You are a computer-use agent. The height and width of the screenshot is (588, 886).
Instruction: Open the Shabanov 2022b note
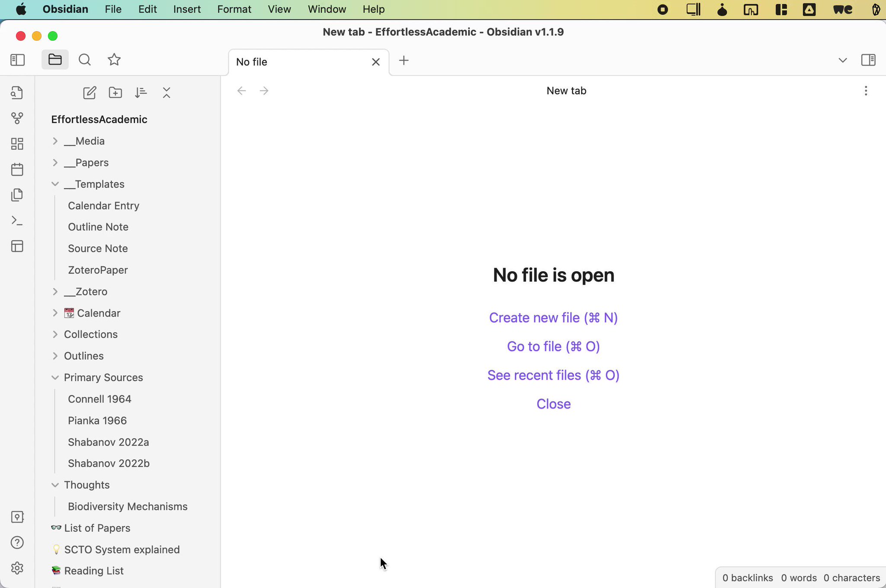pyautogui.click(x=109, y=463)
